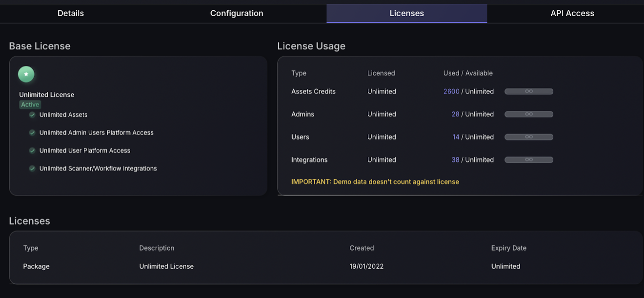
Task: Select the Licenses tab
Action: click(407, 13)
